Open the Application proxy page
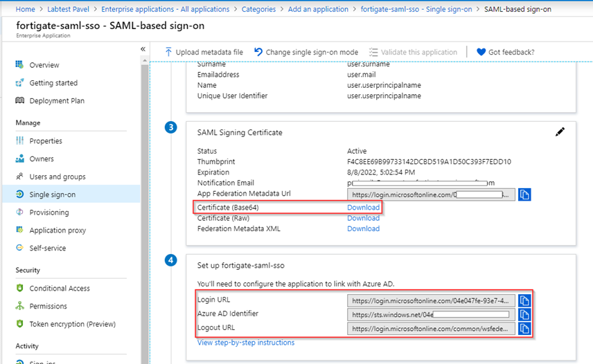This screenshot has height=364, width=593. (58, 230)
